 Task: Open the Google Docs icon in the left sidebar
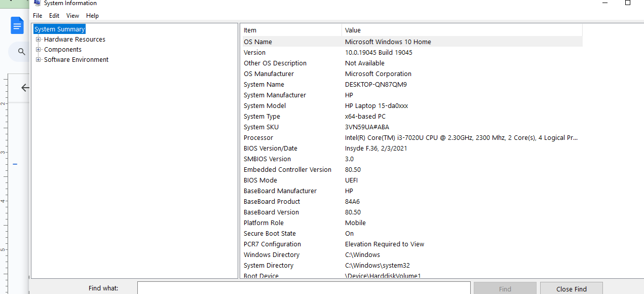[17, 25]
